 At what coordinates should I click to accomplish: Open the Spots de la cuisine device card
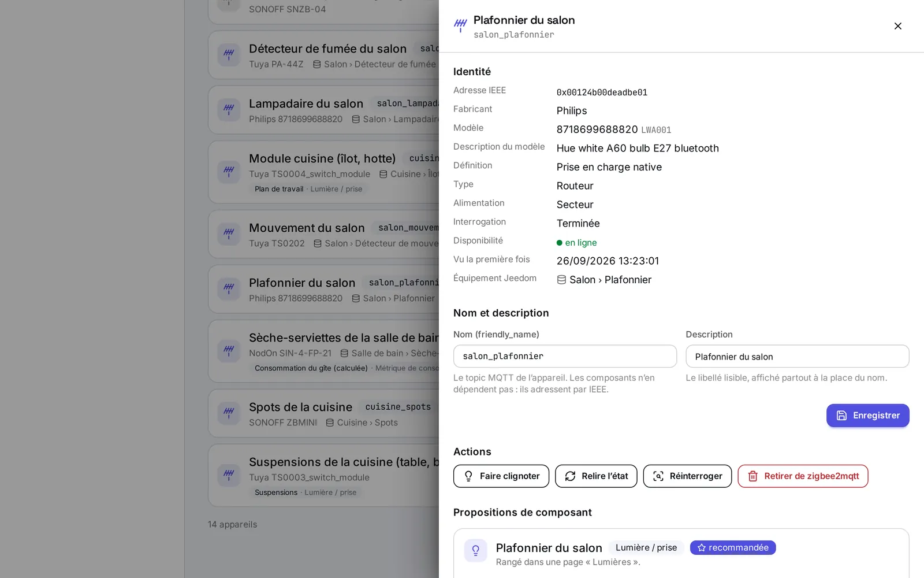point(323,413)
